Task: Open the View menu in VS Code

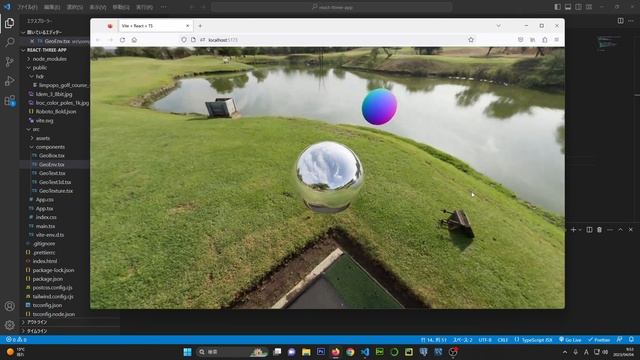Action: 98,7
